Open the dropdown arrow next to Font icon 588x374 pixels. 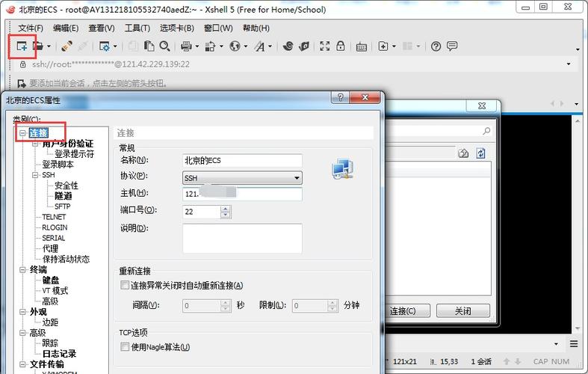(x=270, y=46)
